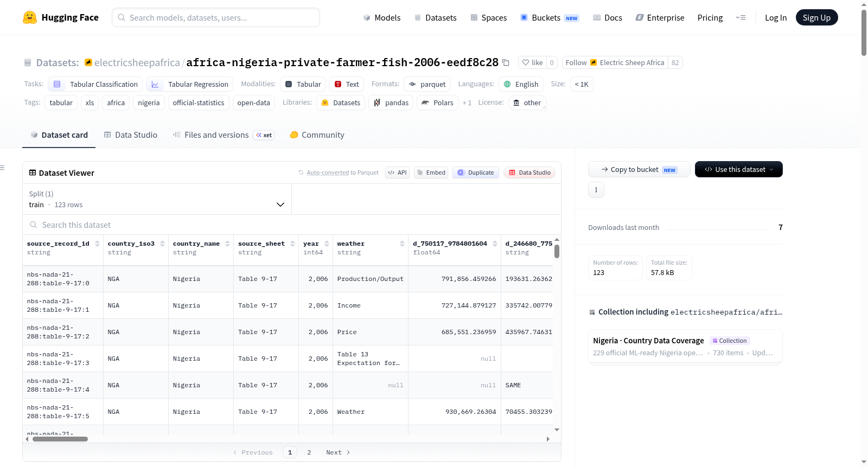The height and width of the screenshot is (467, 868).
Task: Go to page 2 of rows
Action: (309, 452)
